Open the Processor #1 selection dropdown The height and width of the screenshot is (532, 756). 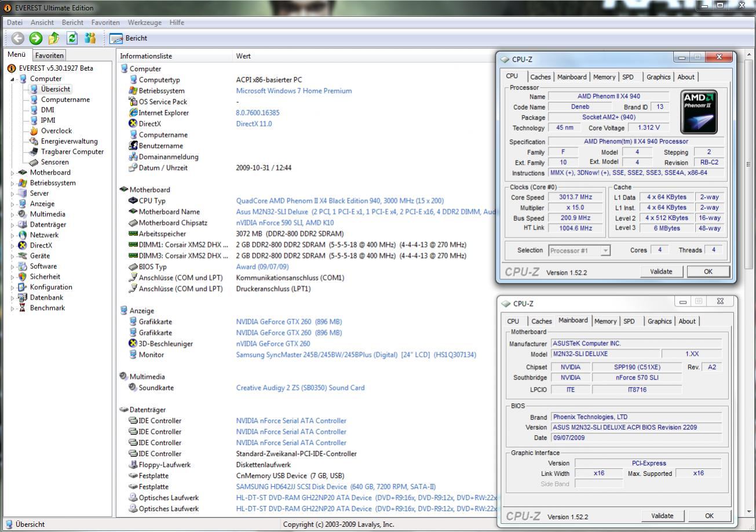coord(579,251)
